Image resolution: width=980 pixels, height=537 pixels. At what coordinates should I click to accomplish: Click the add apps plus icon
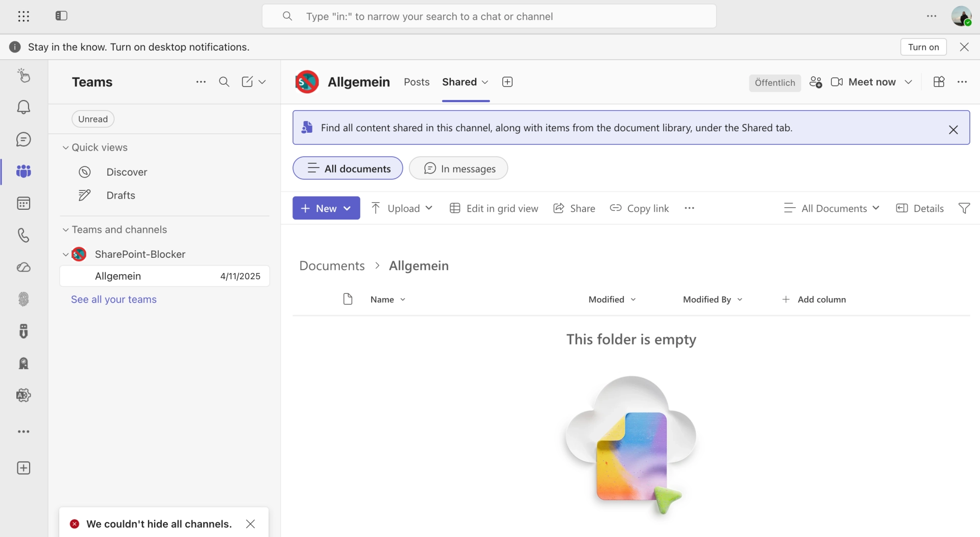pyautogui.click(x=23, y=468)
